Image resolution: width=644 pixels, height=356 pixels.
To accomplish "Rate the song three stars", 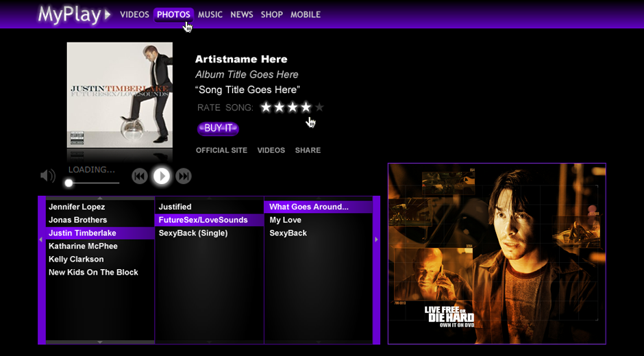I will point(293,107).
